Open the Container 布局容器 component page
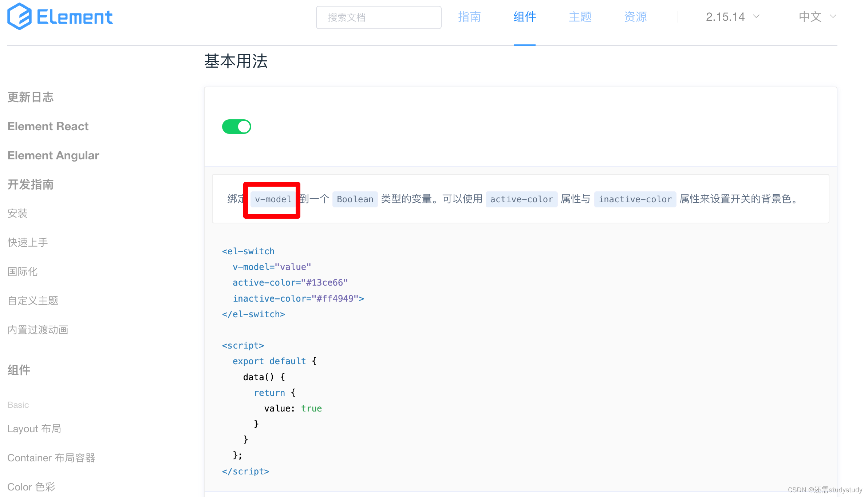The height and width of the screenshot is (497, 868). (51, 458)
